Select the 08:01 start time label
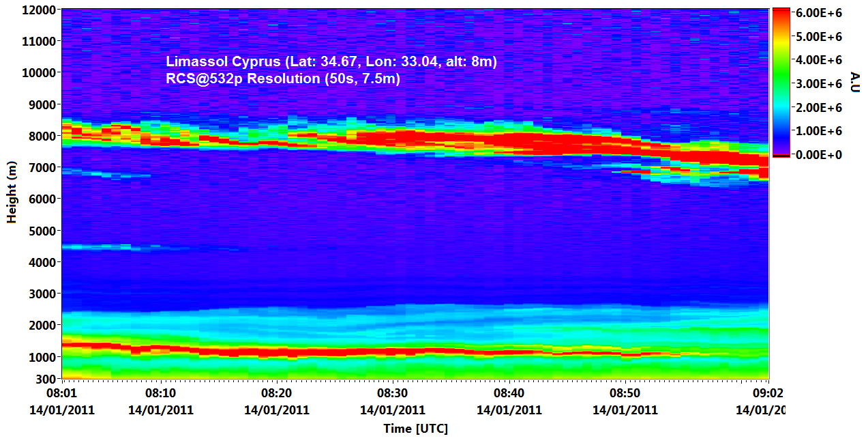Screen dimensions: 868x443 pyautogui.click(x=61, y=393)
